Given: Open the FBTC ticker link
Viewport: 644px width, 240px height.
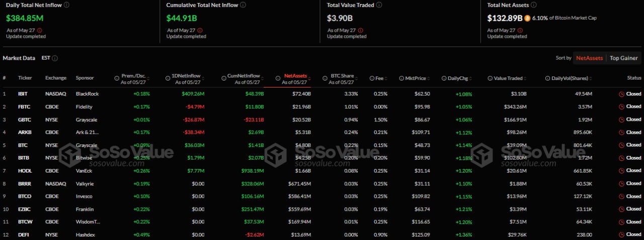Looking at the screenshot, I should pos(24,107).
